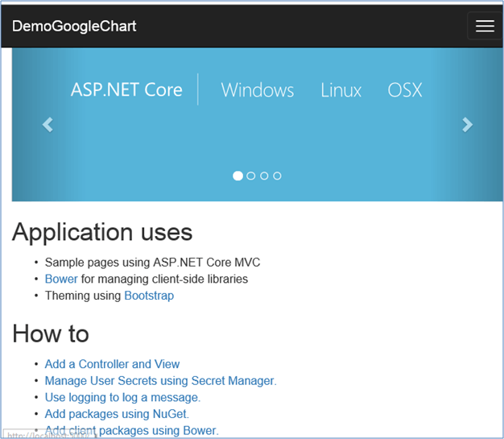
Task: Click the ASP.NET Core banner text
Action: tap(126, 89)
